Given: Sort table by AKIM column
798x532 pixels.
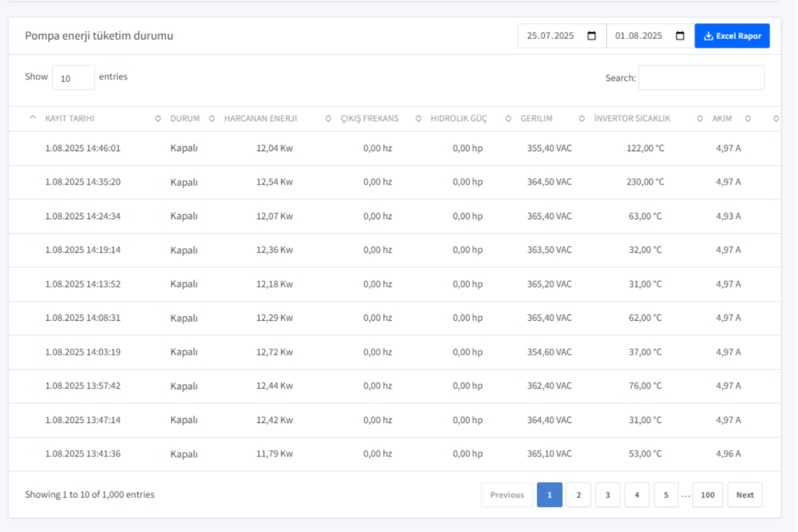Looking at the screenshot, I should 722,118.
